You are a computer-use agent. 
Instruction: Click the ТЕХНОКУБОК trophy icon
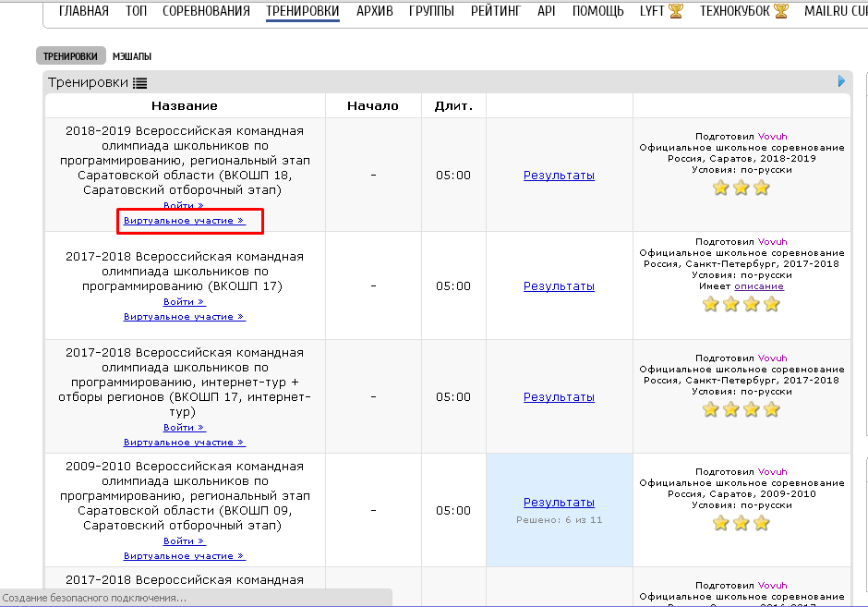(x=781, y=10)
